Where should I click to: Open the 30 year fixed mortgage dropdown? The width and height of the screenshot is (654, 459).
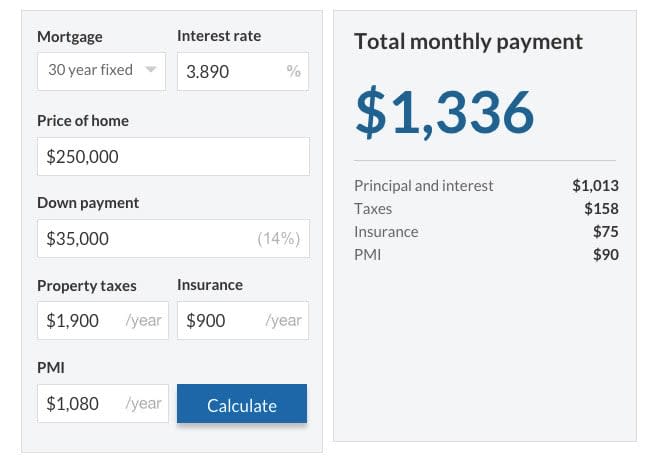point(101,71)
